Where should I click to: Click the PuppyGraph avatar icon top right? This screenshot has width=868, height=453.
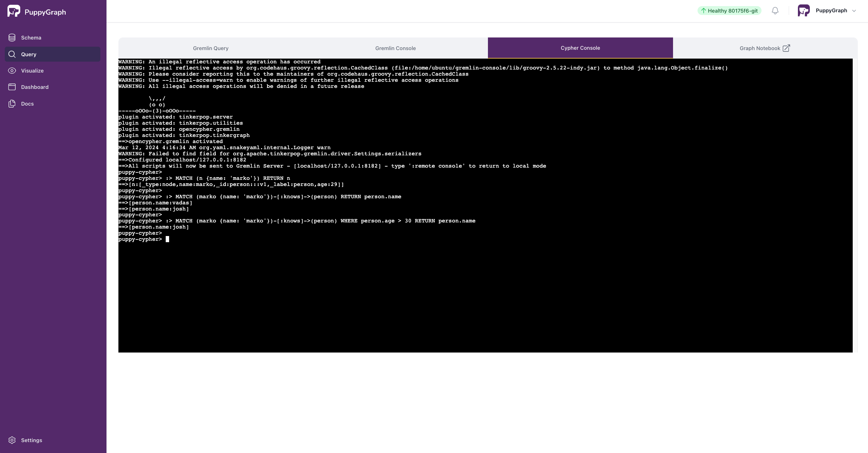[804, 11]
